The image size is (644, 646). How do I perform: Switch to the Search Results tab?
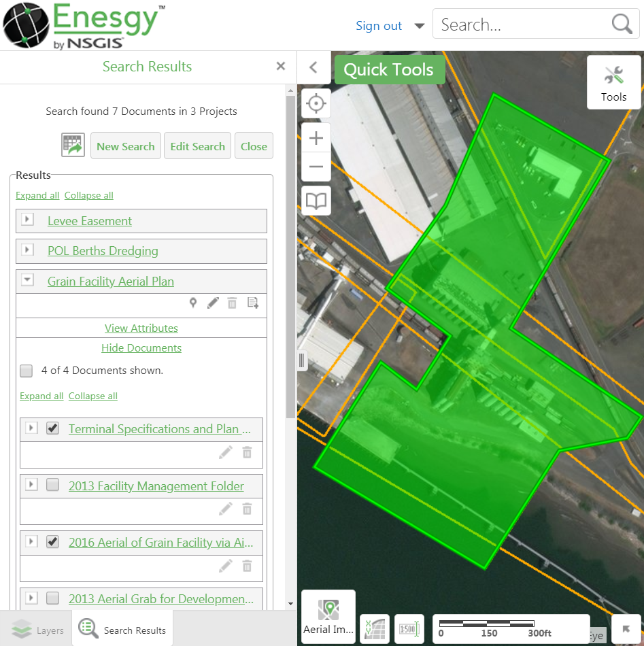pyautogui.click(x=122, y=630)
